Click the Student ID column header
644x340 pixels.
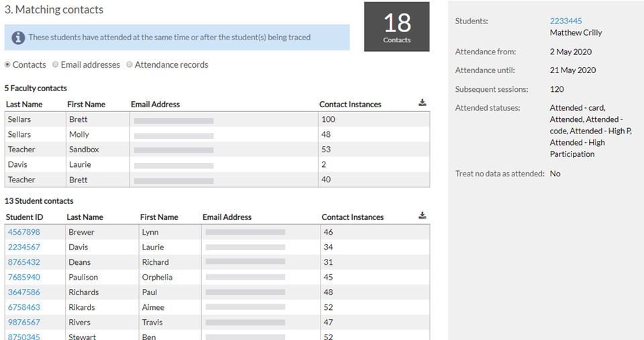pos(24,217)
